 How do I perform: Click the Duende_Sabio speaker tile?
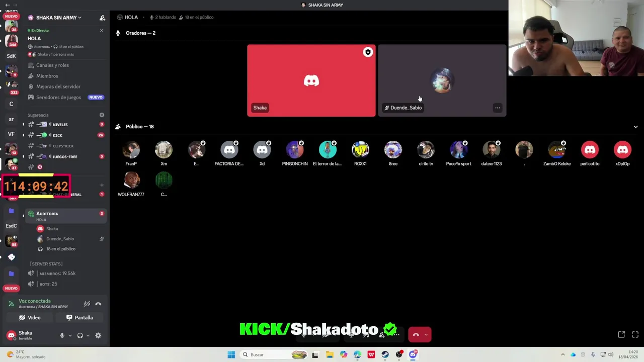442,80
